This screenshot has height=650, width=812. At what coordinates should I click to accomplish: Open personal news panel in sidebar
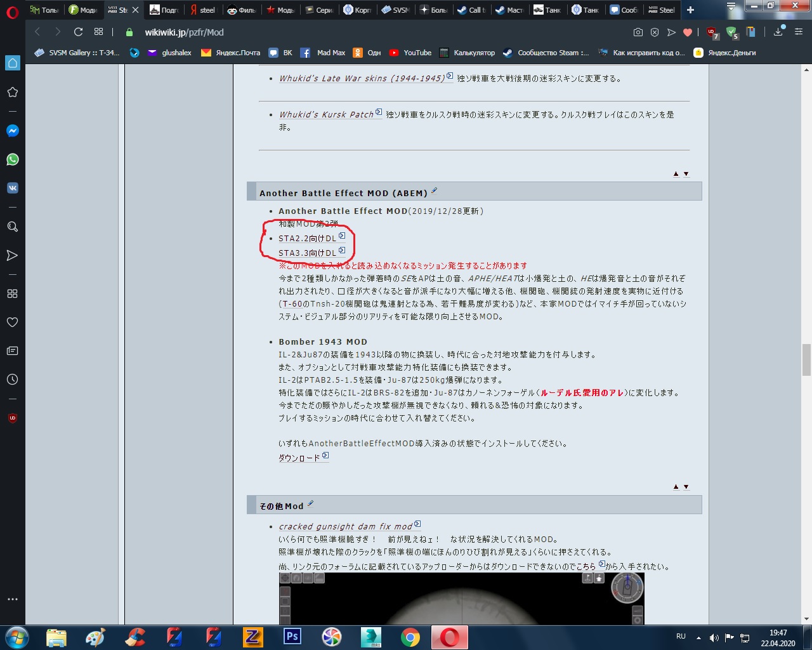click(x=12, y=351)
